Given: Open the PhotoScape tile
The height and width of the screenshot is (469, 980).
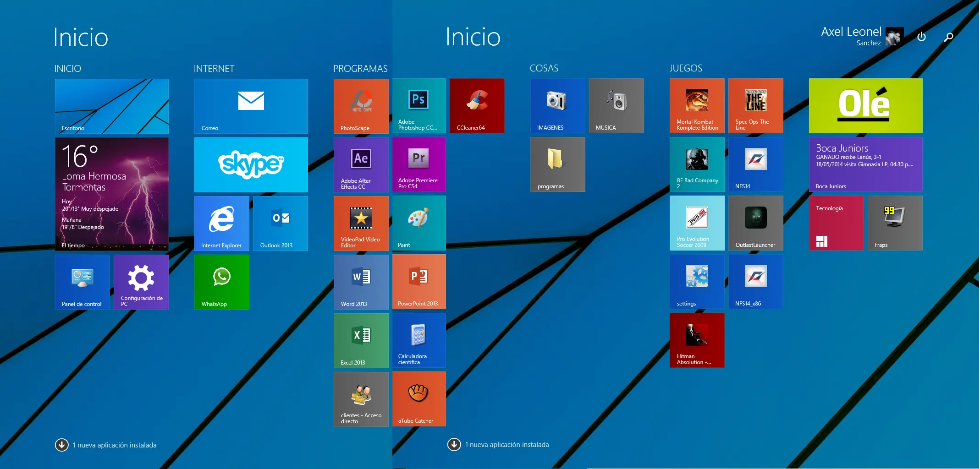Looking at the screenshot, I should point(361,106).
